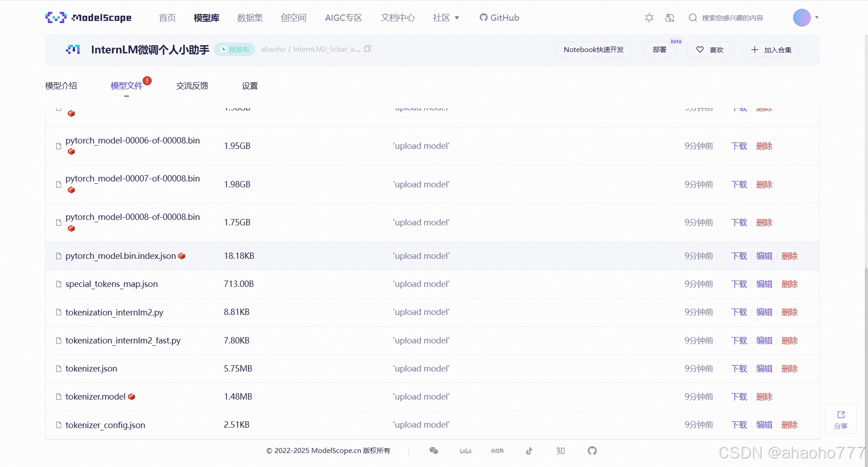
Task: Click the file icon of tokenization_internlm2.py
Action: 58,312
